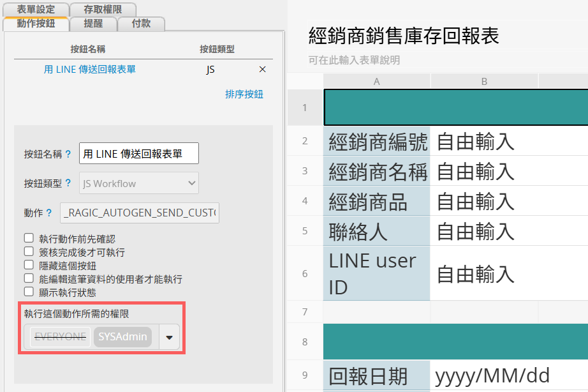This screenshot has width=588, height=392.
Task: Delete the LINE button with X icon
Action: (262, 70)
